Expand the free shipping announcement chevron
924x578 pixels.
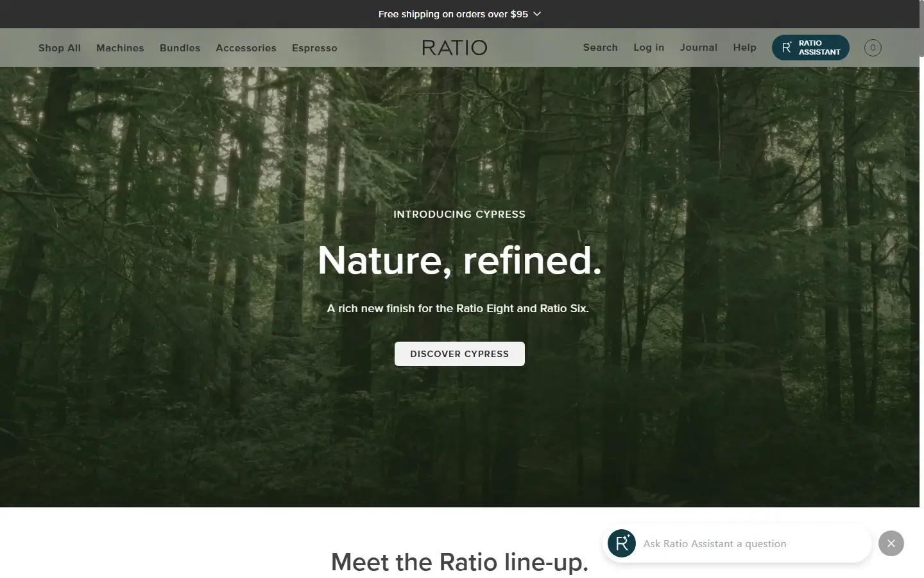pyautogui.click(x=538, y=13)
